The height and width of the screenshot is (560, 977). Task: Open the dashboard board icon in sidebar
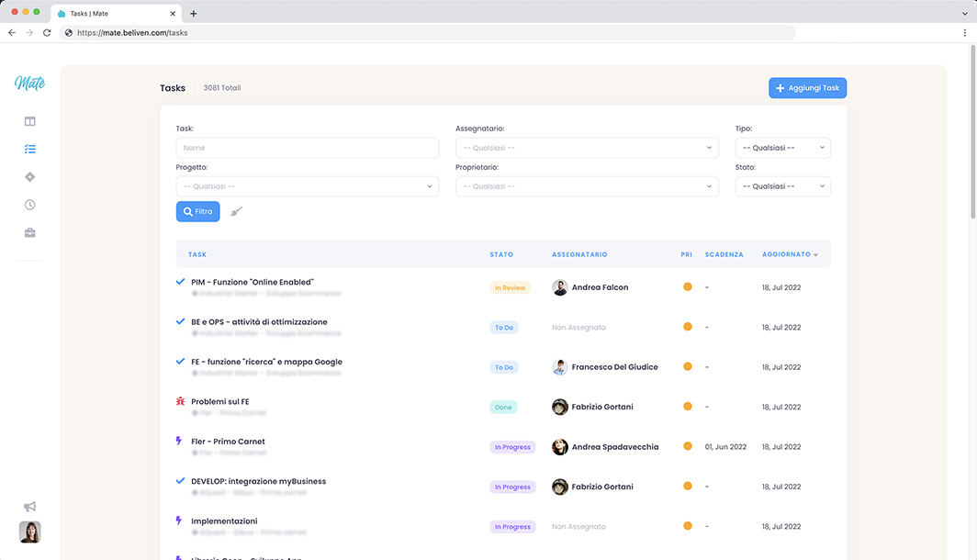pyautogui.click(x=30, y=121)
